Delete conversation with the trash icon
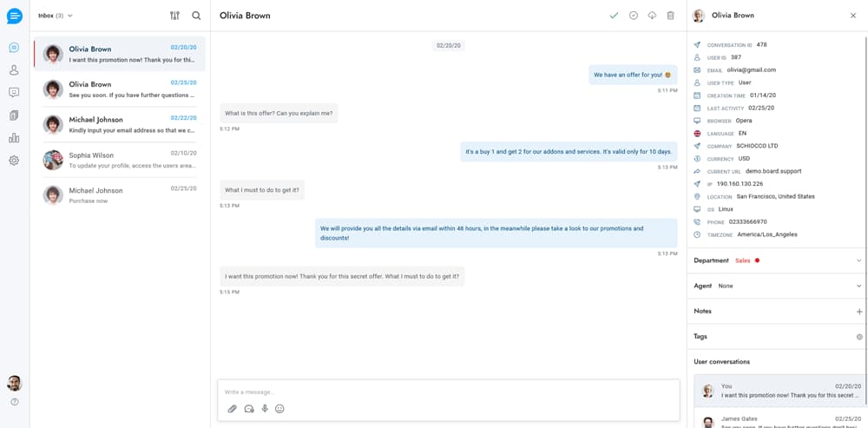This screenshot has width=868, height=428. coord(670,16)
